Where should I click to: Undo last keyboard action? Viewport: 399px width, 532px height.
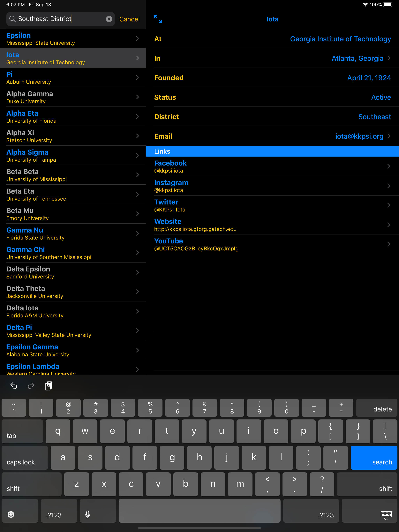pos(14,386)
